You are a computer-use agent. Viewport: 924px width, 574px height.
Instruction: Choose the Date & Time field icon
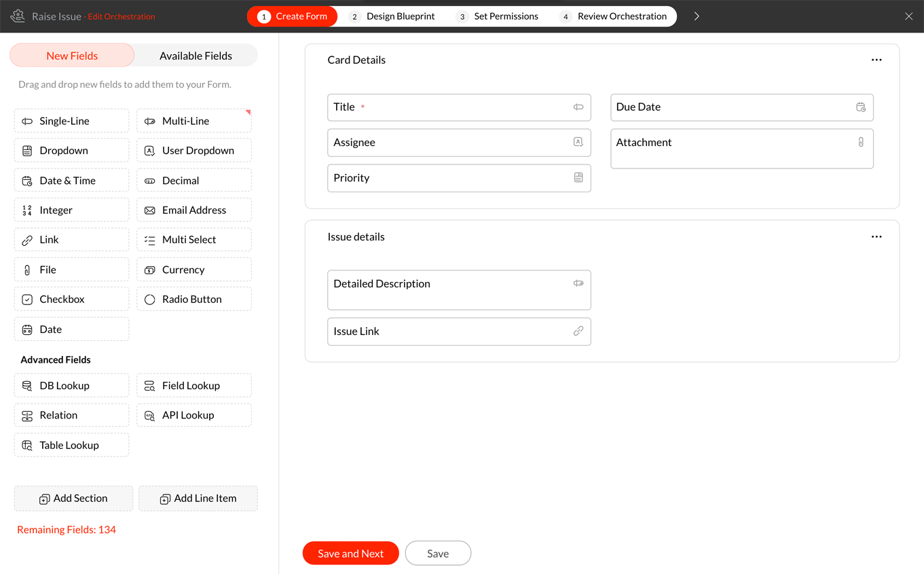27,181
